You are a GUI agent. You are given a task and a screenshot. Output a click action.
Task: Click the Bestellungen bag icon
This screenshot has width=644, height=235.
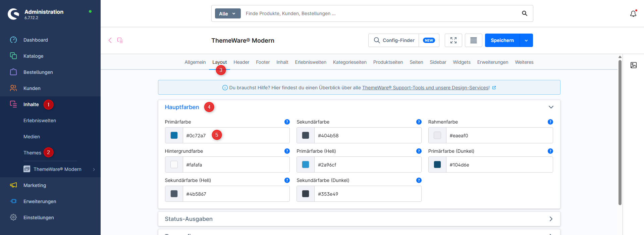pyautogui.click(x=13, y=72)
